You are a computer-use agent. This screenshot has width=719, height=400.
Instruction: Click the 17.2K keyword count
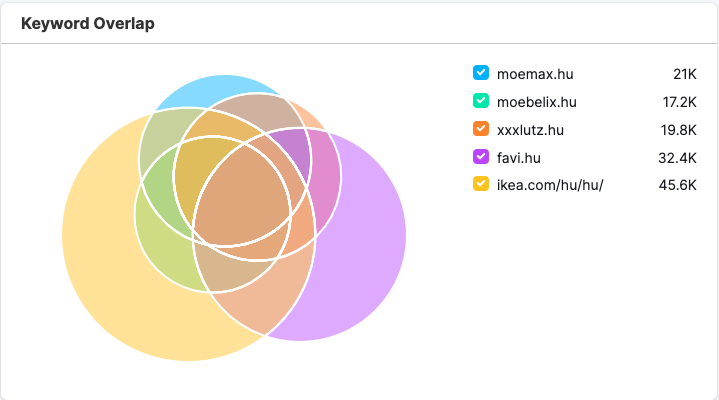680,102
